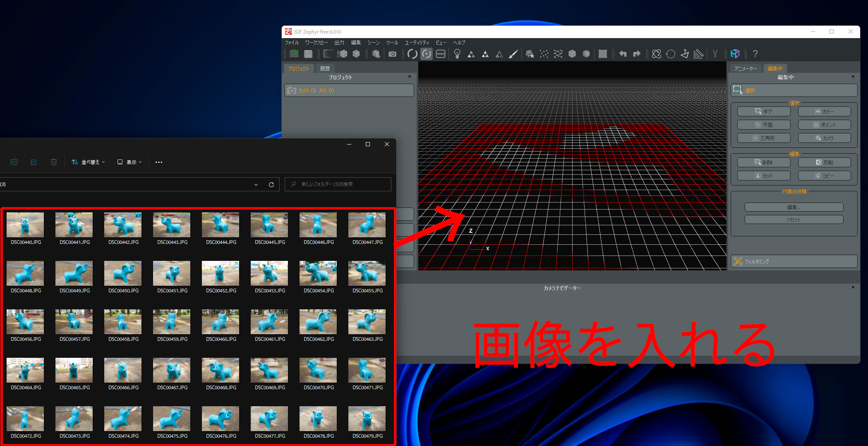Close the プロジェクト panel with its x

click(410, 77)
